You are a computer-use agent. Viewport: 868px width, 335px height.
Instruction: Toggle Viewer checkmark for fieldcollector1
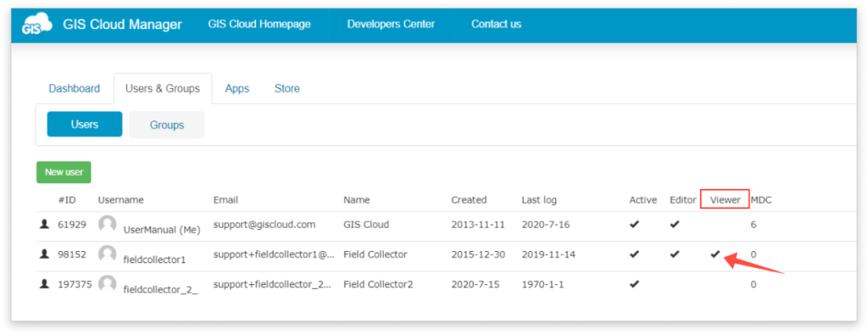tap(715, 254)
